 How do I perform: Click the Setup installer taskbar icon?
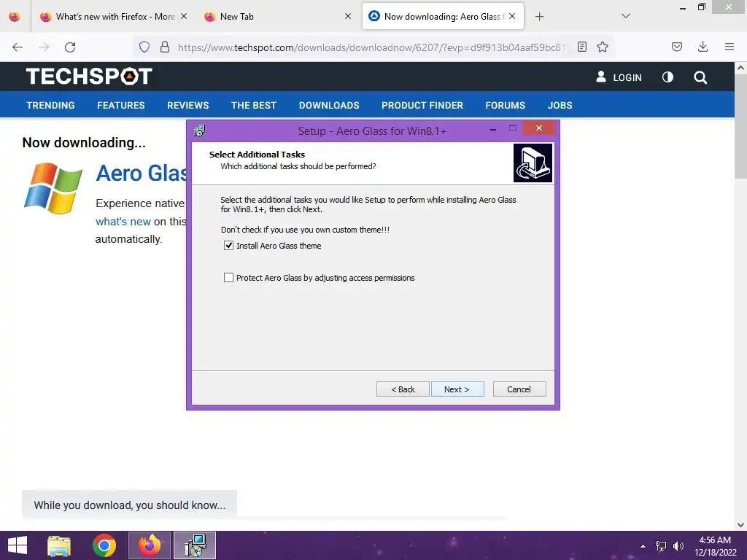pyautogui.click(x=194, y=545)
